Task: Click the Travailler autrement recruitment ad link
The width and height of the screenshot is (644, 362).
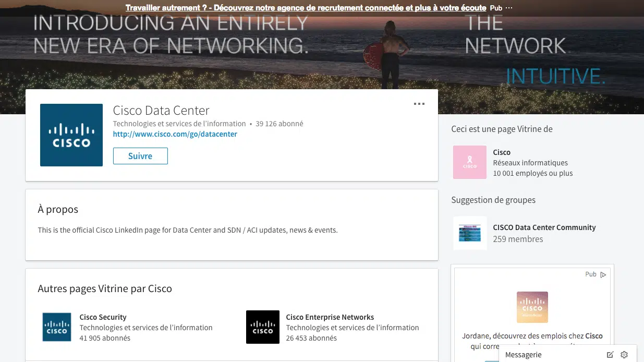Action: pyautogui.click(x=306, y=8)
